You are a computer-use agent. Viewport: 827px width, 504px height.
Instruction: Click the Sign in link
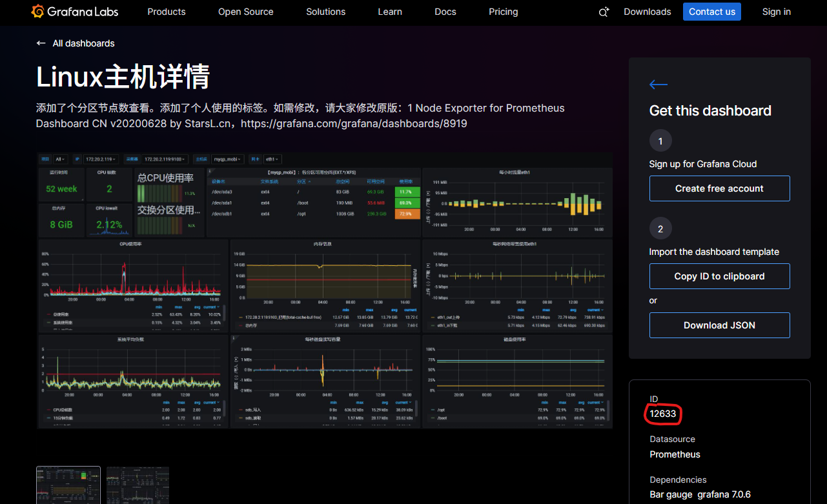click(x=776, y=12)
